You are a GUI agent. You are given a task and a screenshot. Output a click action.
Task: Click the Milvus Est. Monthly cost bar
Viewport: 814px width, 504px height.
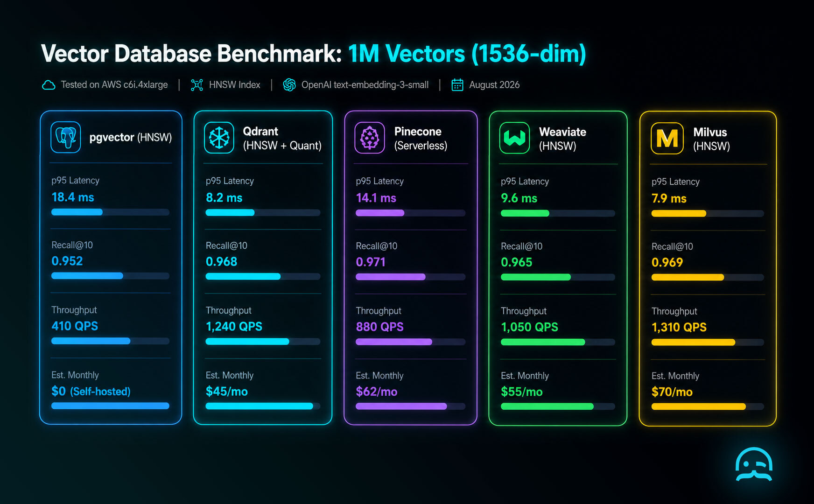tap(708, 407)
